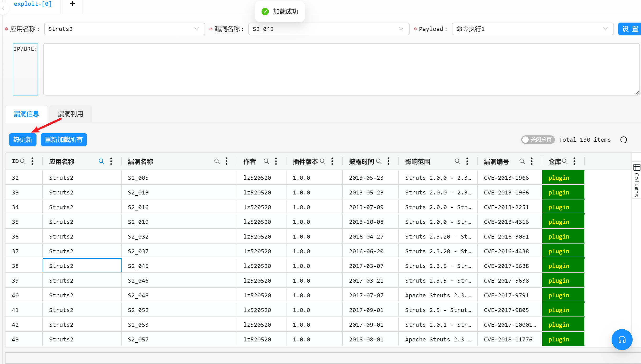The width and height of the screenshot is (641, 364).
Task: Click the search icon in 披露时间 column header
Action: [379, 161]
